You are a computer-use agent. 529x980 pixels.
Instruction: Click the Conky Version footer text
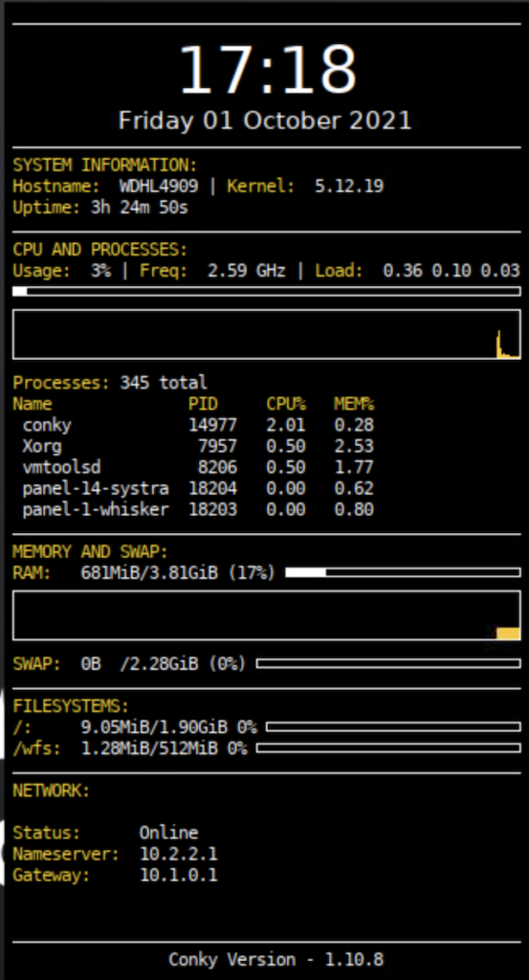point(276,959)
